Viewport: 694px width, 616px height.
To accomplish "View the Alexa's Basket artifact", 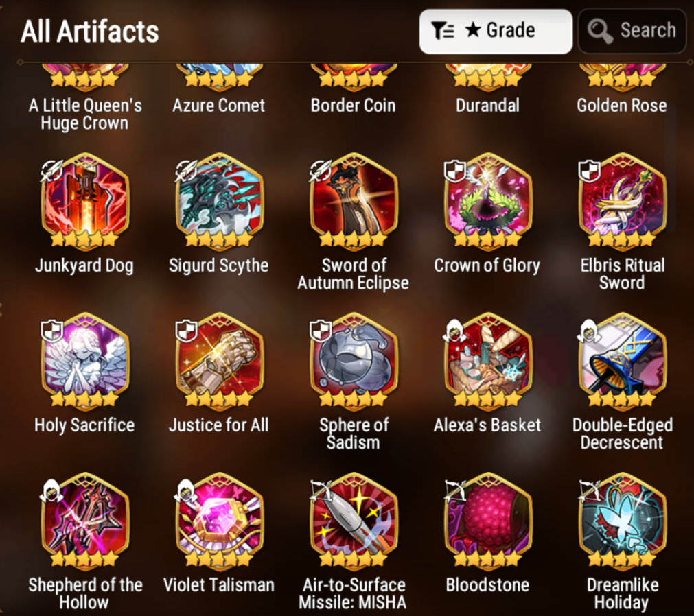I will pyautogui.click(x=488, y=359).
